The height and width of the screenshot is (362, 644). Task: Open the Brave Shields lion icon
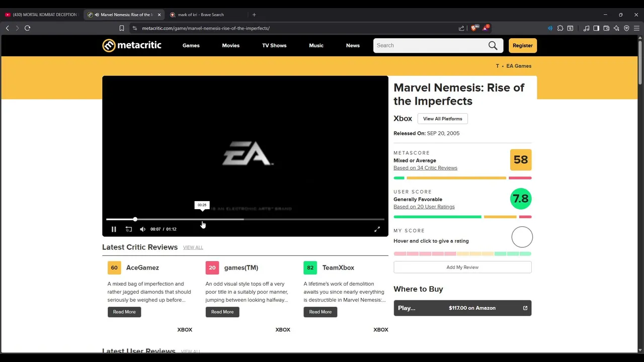coord(473,28)
